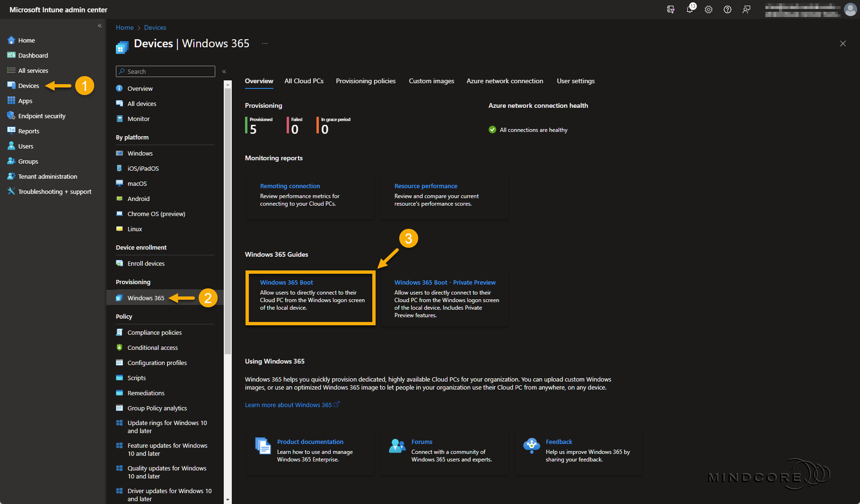The height and width of the screenshot is (504, 860).
Task: Open the feedback icon in header
Action: point(746,9)
